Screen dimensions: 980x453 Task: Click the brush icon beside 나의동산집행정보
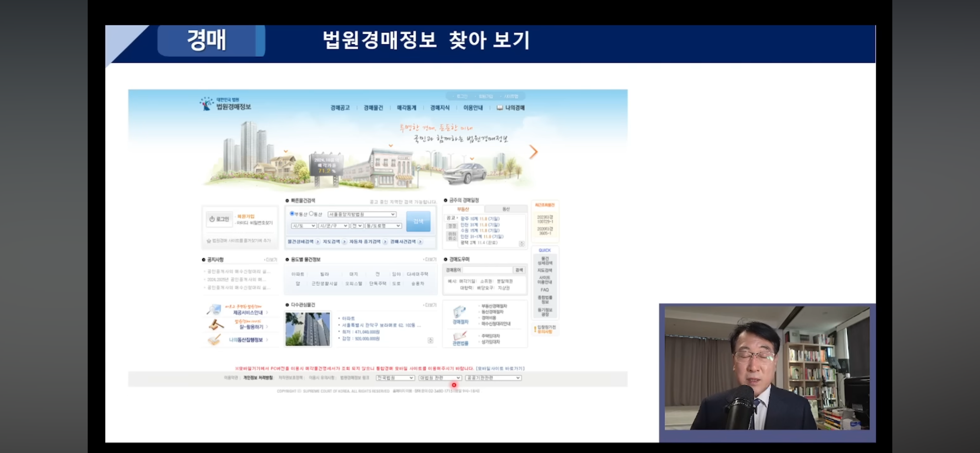pos(214,339)
